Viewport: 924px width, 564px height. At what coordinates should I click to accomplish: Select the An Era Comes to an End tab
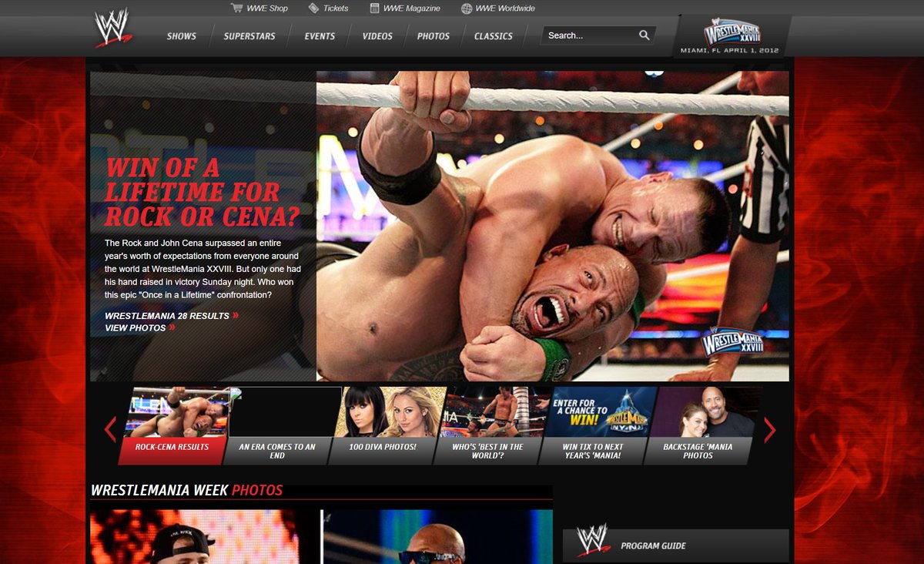pyautogui.click(x=277, y=451)
